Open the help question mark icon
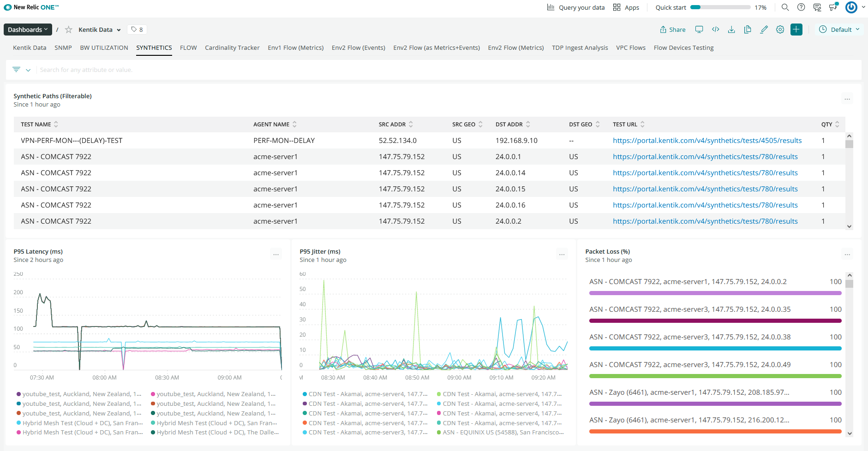 click(801, 7)
